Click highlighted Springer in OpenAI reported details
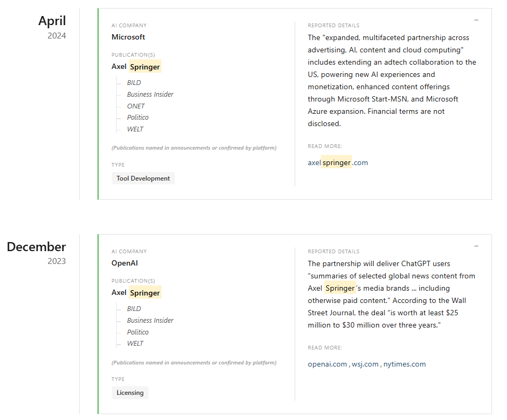Viewport: 507px width, 420px height. coord(340,288)
